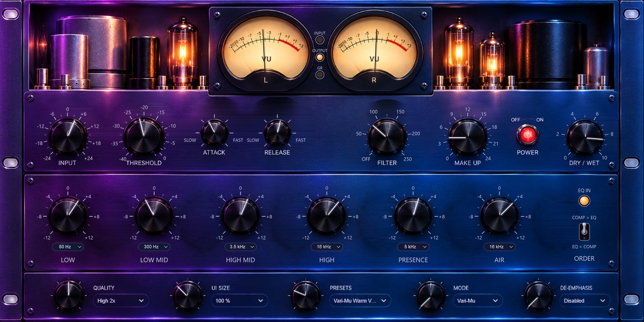Screen dimensions: 644x322
Task: Open the PRESENCE 5 kHz frequency dropdown
Action: (413, 247)
